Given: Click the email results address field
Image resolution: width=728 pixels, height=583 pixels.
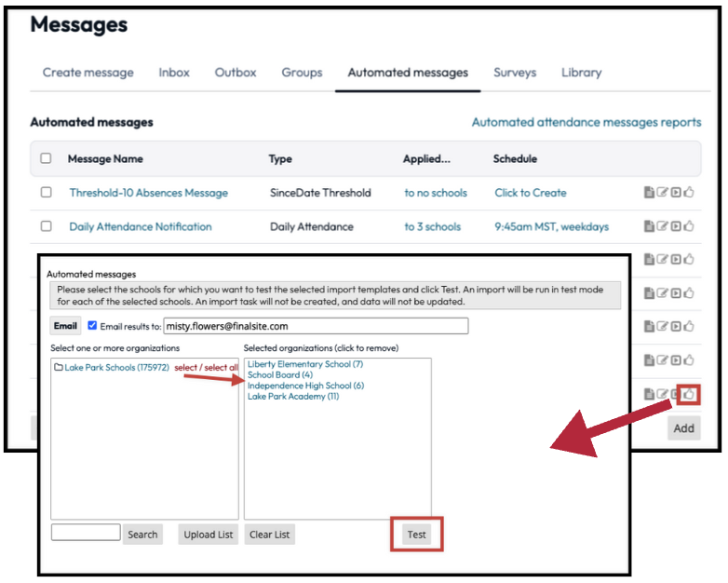Looking at the screenshot, I should pos(316,326).
